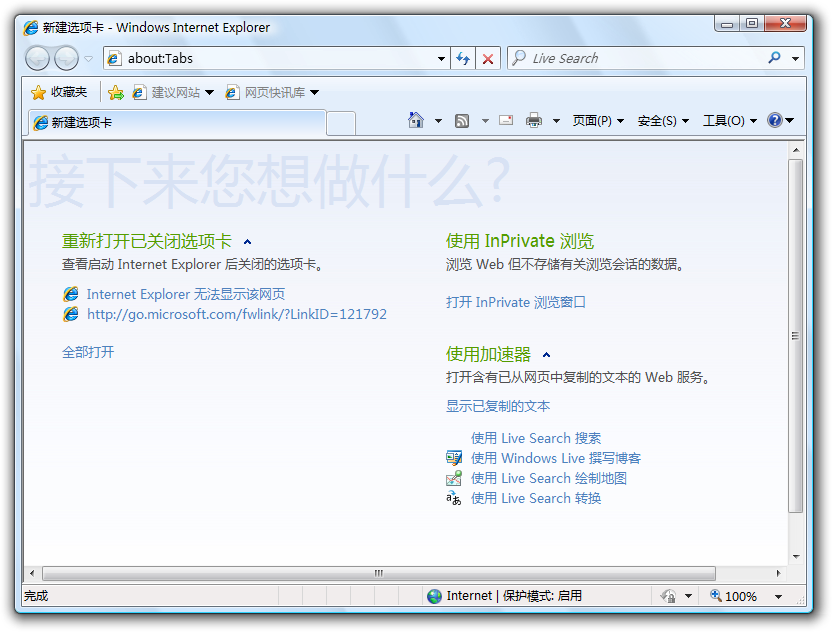Open the status bar security dropdown arrow
This screenshot has width=832, height=632.
tap(688, 596)
